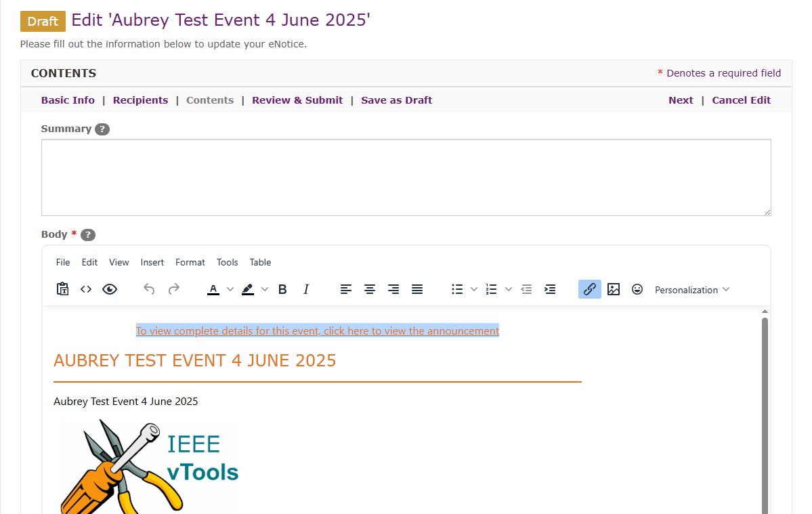The image size is (812, 514).
Task: Select the Contents step
Action: [210, 100]
